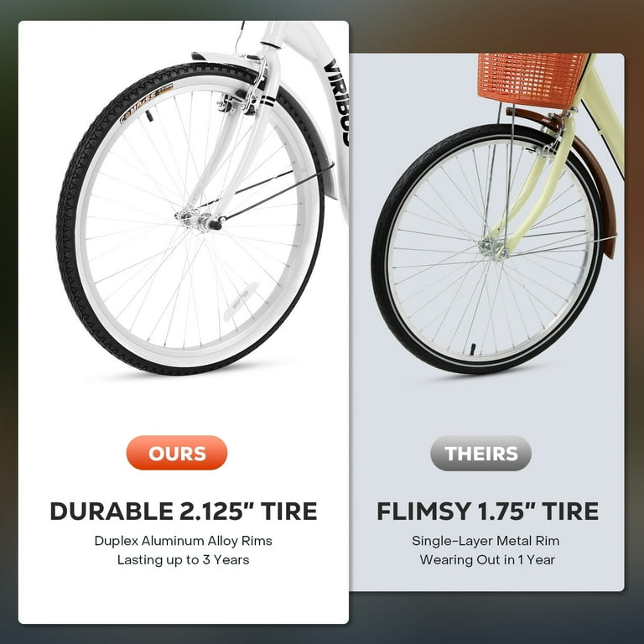Click the orange OURS badge
Image resolution: width=644 pixels, height=644 pixels.
177,453
